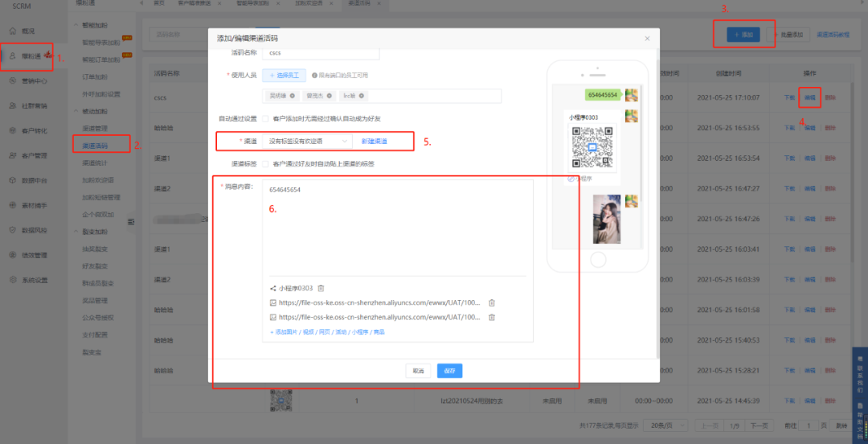Click the info icon next to 限有端口的员工可用
The width and height of the screenshot is (868, 444).
[314, 76]
